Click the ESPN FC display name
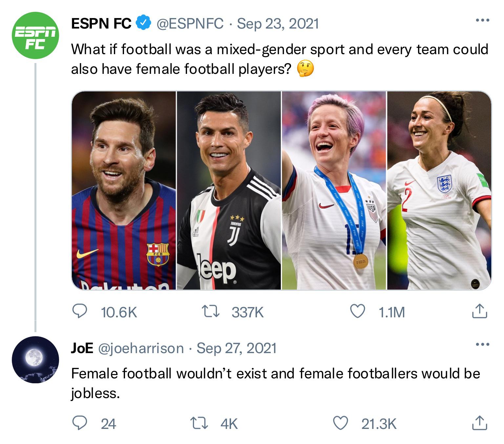This screenshot has width=504, height=444. (x=101, y=24)
